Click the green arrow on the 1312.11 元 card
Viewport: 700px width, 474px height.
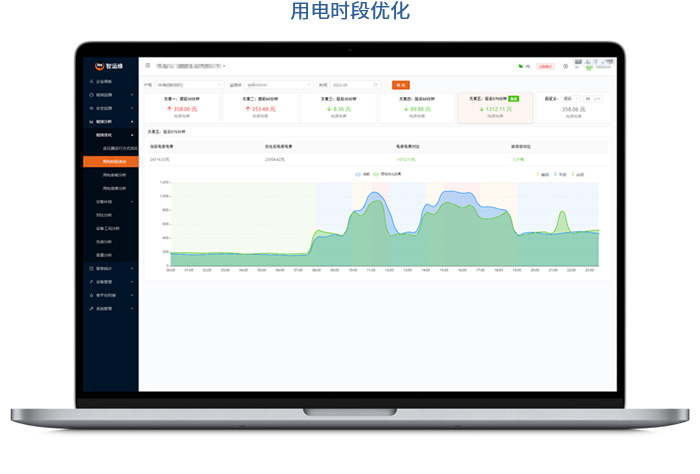(x=482, y=109)
